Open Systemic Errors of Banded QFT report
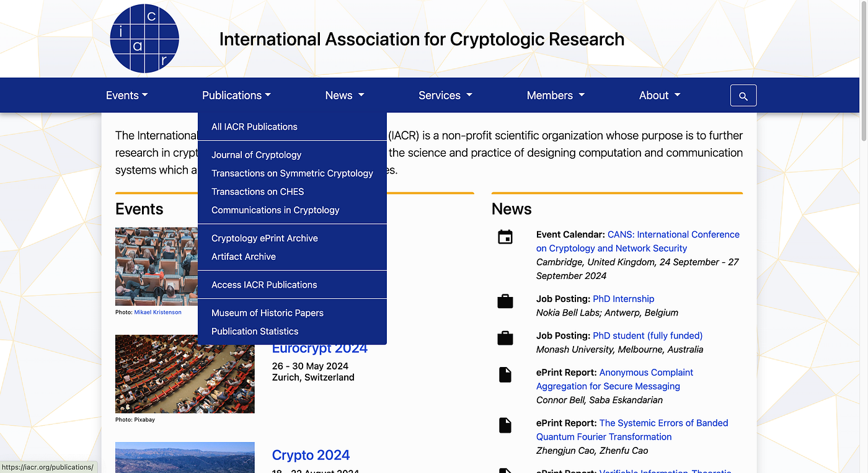 (x=632, y=430)
